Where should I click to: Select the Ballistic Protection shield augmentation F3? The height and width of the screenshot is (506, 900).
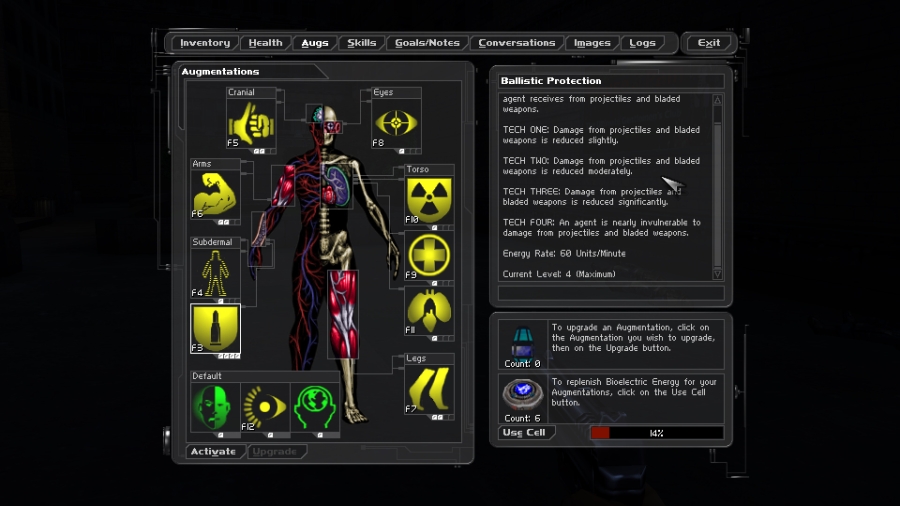[215, 328]
